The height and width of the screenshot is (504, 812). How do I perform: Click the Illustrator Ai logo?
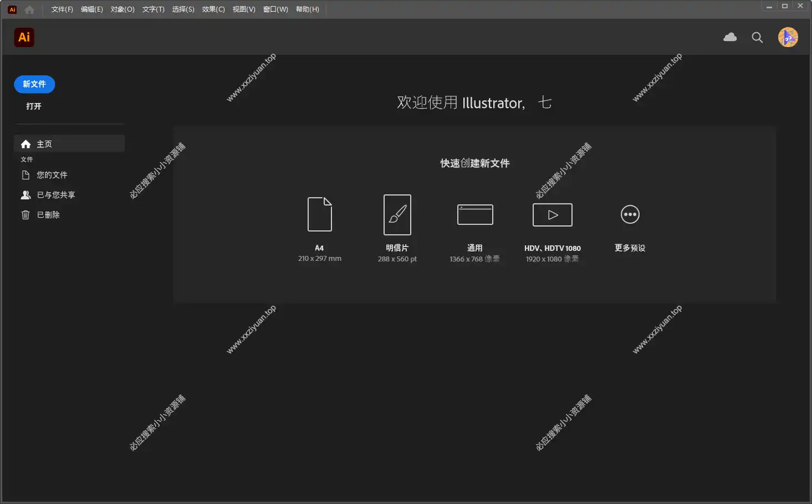[x=24, y=37]
